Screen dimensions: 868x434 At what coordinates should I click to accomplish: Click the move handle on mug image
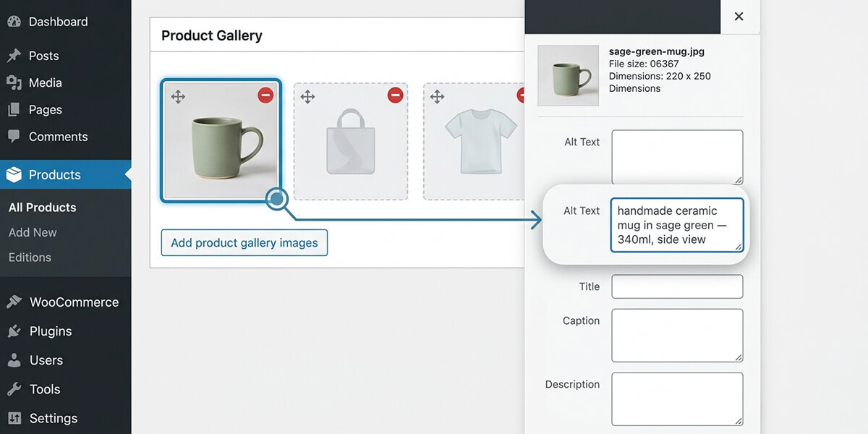[178, 96]
